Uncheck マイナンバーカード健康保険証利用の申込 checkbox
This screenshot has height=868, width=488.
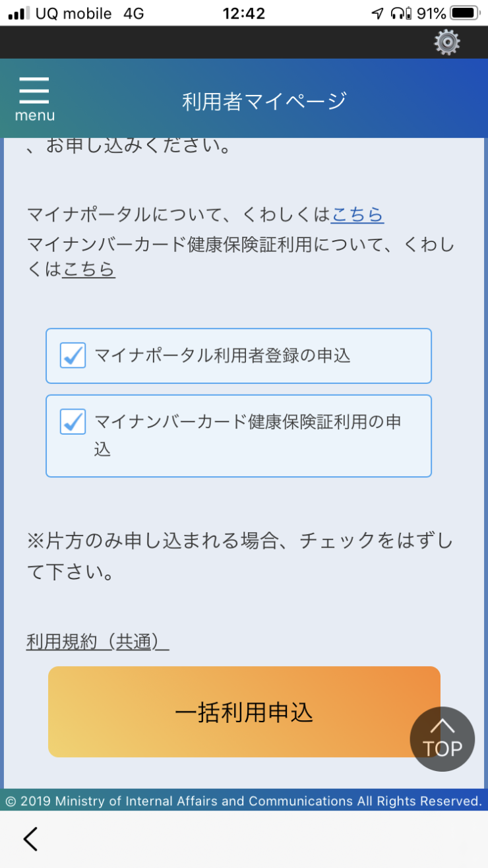point(73,421)
